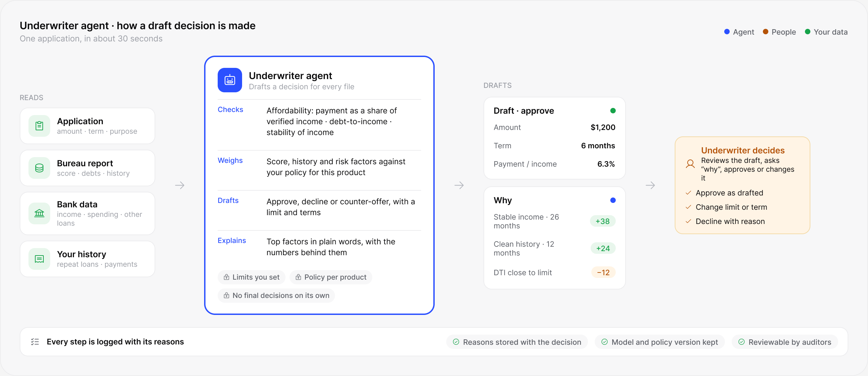The width and height of the screenshot is (868, 376).
Task: Click the blue Underwriter agent robot icon
Action: point(230,80)
